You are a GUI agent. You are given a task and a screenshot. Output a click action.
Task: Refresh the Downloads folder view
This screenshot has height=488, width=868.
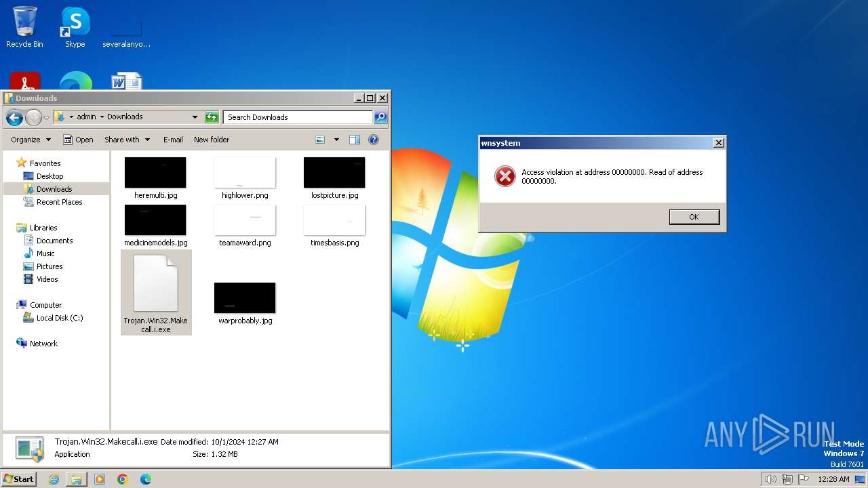coord(212,117)
